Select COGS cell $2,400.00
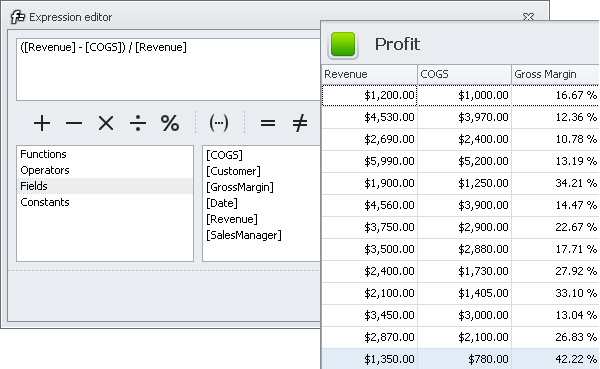The height and width of the screenshot is (369, 600). point(464,139)
